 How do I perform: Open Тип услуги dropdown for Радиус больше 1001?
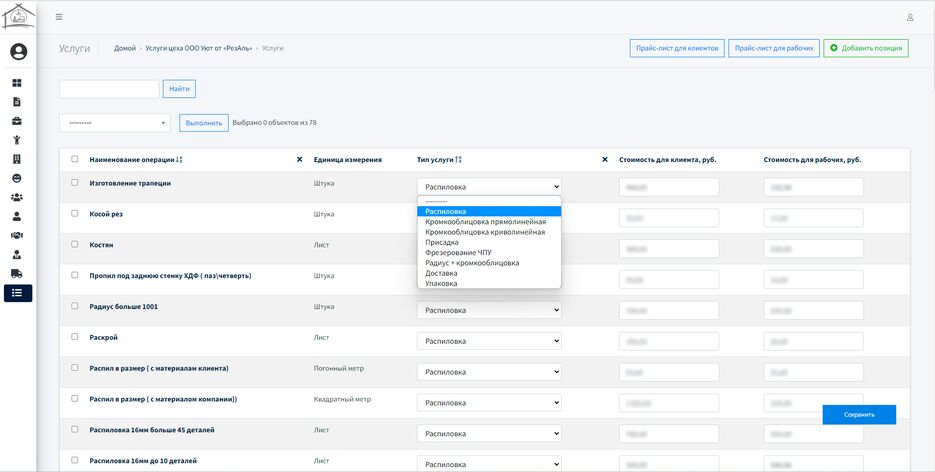click(x=489, y=310)
